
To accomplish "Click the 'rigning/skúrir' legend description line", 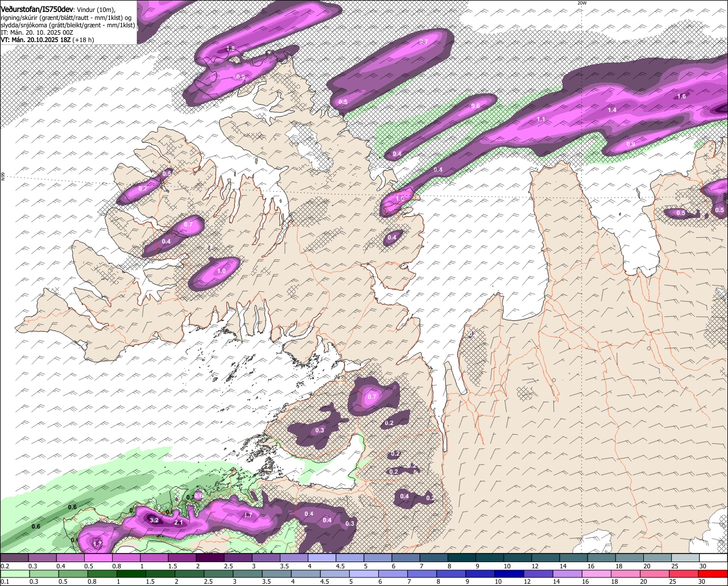I will click(66, 18).
